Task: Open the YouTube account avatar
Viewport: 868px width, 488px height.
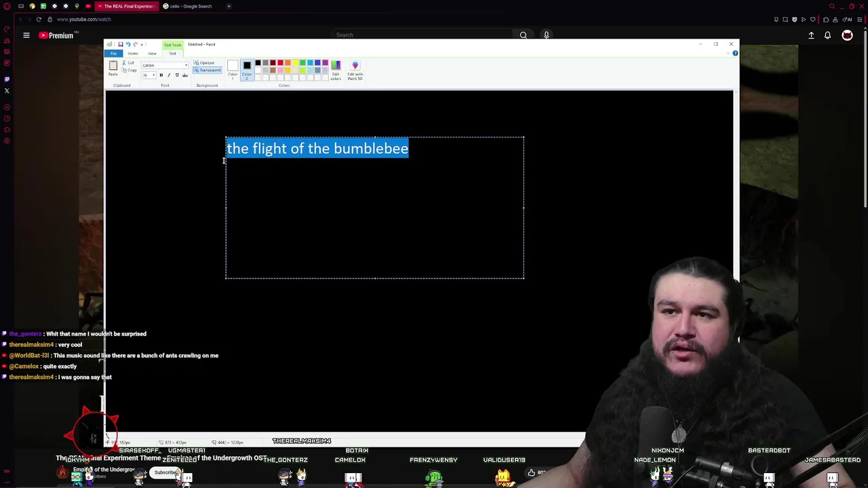Action: (x=847, y=35)
